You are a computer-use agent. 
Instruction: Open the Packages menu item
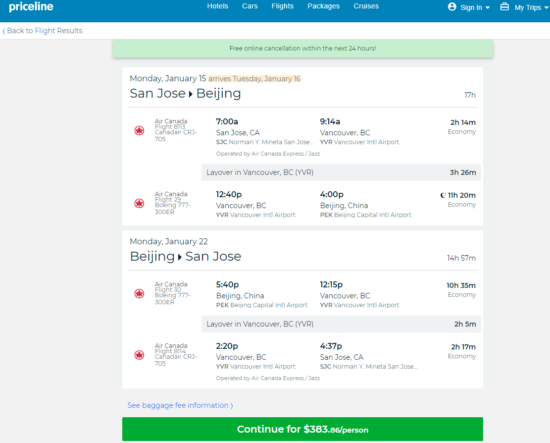(323, 6)
